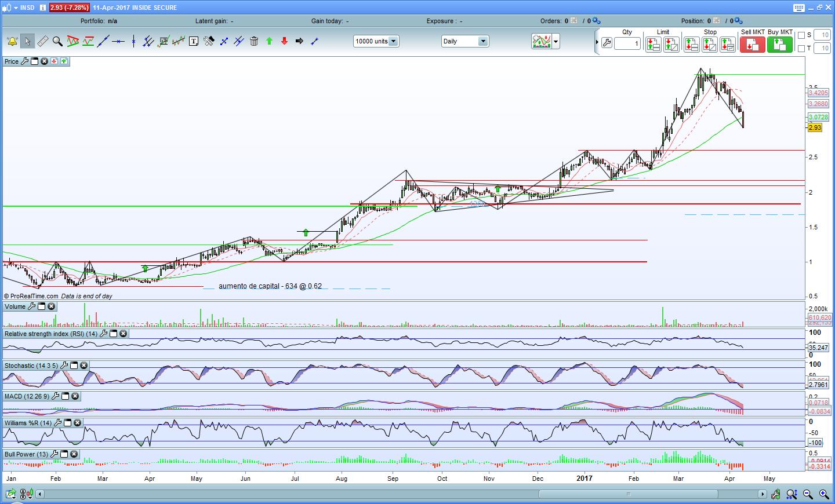Select the text annotation tool
Viewport: 835px width, 504px height.
[x=194, y=41]
